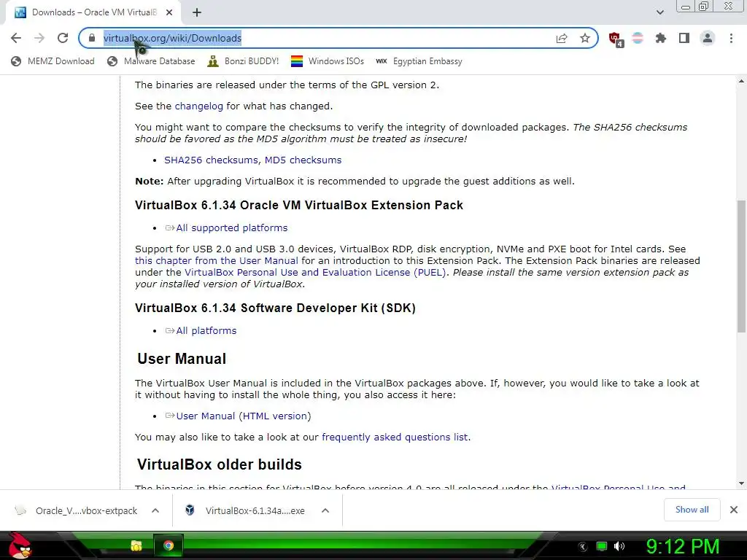Select the Downloads – Oracle VM VirtualBox tab
The image size is (747, 560).
(93, 12)
